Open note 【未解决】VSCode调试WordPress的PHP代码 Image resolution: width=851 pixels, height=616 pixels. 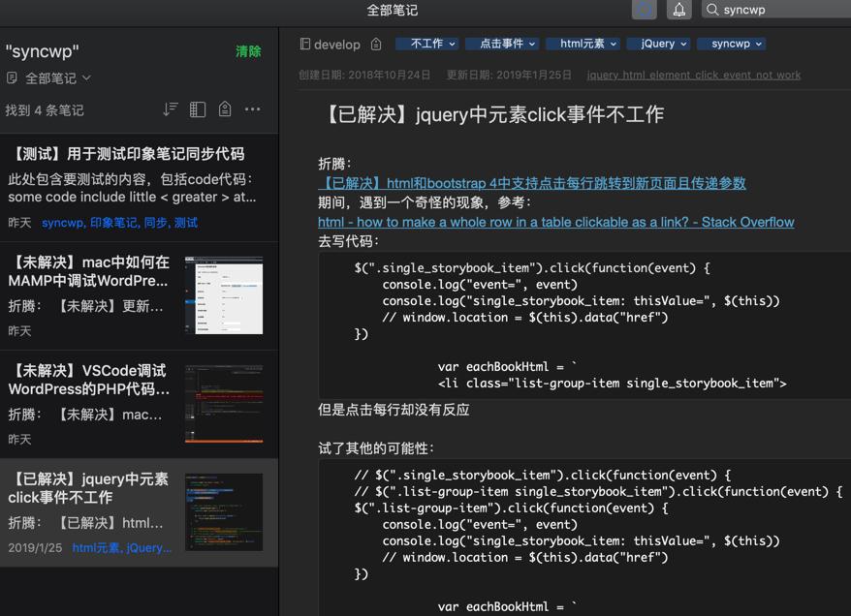pos(139,405)
